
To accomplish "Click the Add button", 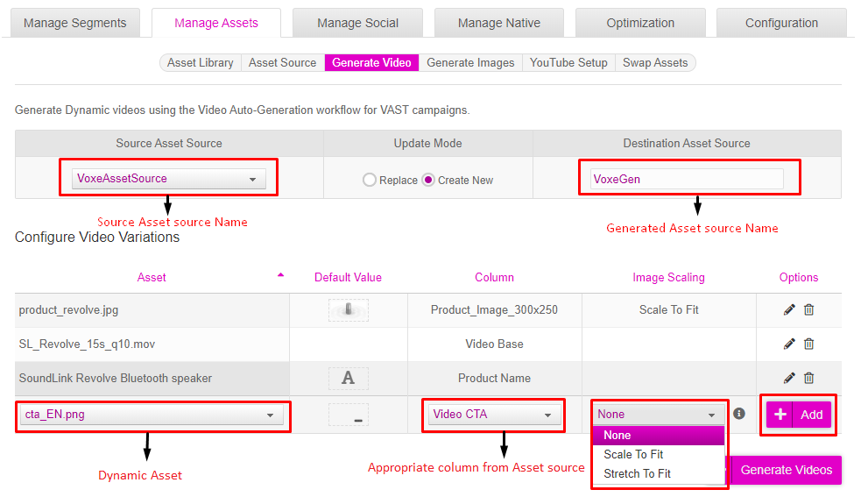I will click(798, 415).
